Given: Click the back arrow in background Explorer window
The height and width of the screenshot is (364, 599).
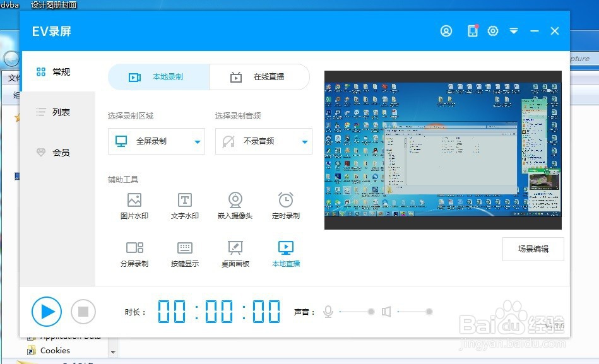Looking at the screenshot, I should 10,59.
